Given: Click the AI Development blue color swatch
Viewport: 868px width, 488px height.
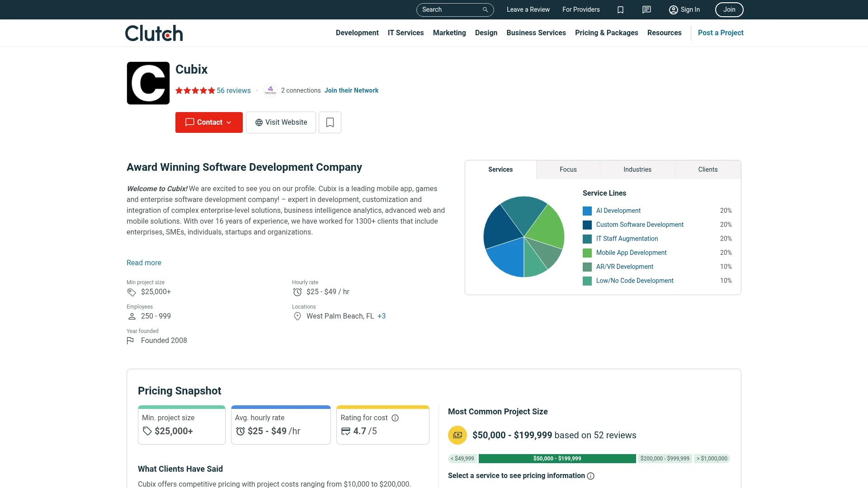Looking at the screenshot, I should [587, 211].
